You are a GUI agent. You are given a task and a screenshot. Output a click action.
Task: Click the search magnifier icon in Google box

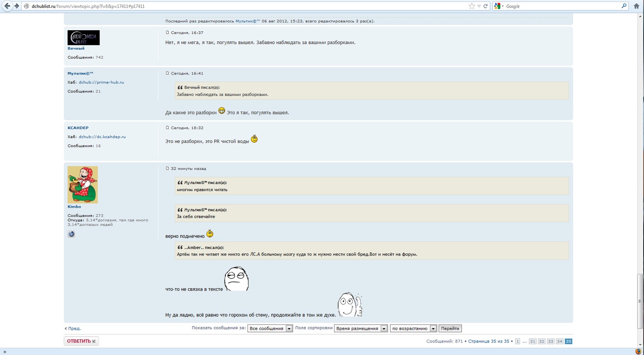pos(624,6)
